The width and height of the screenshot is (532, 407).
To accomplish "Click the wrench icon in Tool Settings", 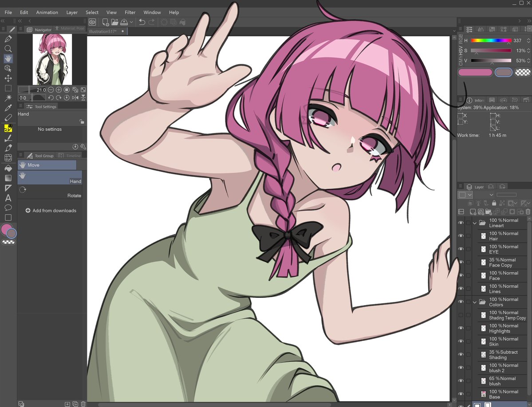I will (83, 147).
